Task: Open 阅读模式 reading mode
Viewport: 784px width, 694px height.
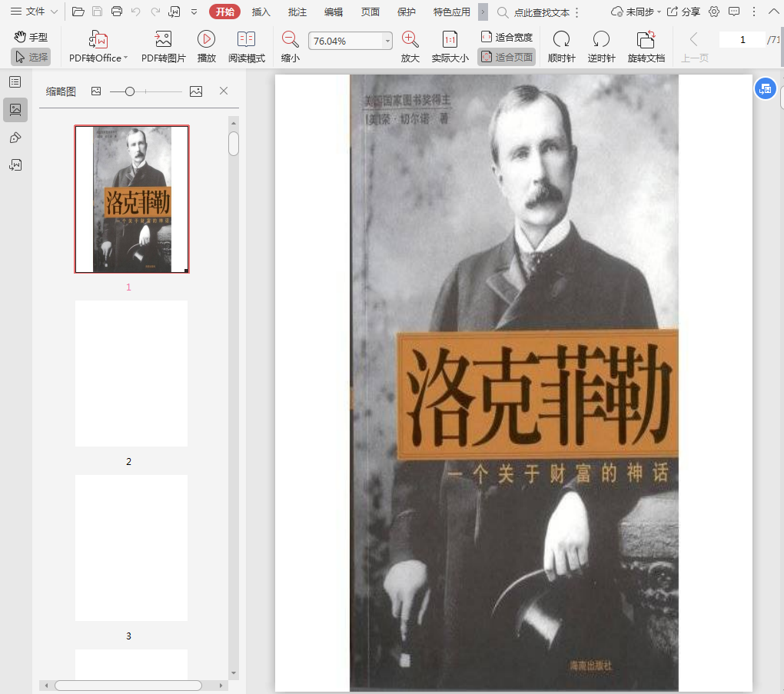Action: (x=246, y=40)
